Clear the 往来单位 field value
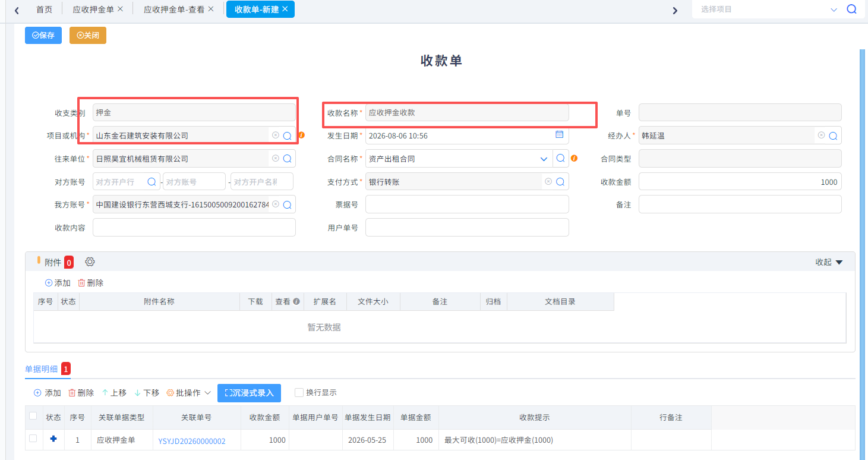Image resolution: width=868 pixels, height=460 pixels. tap(276, 159)
